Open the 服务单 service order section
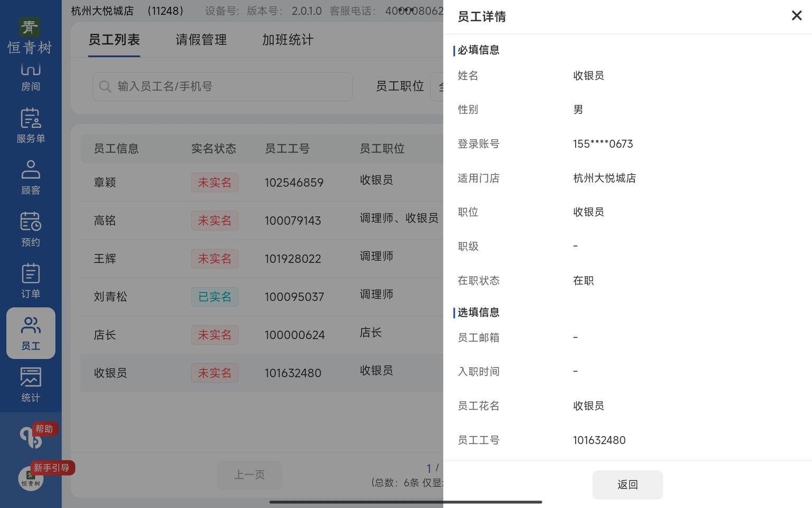 click(31, 126)
